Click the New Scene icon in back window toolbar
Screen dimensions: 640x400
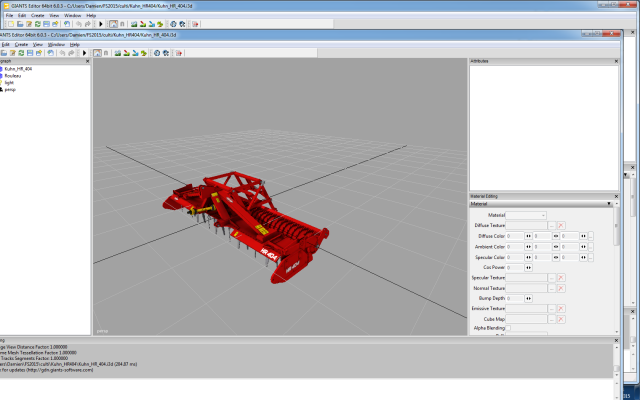pyautogui.click(x=11, y=24)
